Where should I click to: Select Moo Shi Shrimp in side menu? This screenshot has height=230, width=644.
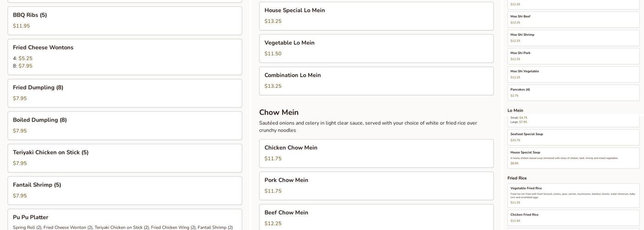[x=573, y=38]
